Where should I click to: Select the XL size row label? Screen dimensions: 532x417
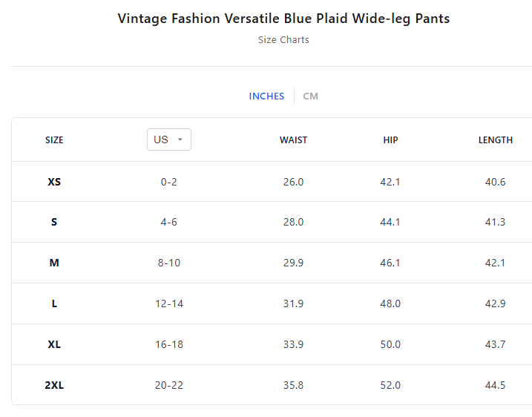pos(54,344)
